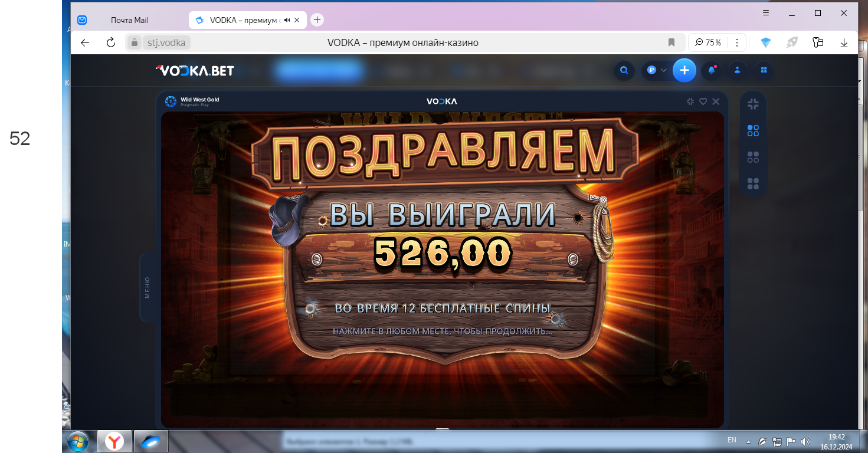Show hidden tray icons arrow
The width and height of the screenshot is (868, 453).
(749, 441)
